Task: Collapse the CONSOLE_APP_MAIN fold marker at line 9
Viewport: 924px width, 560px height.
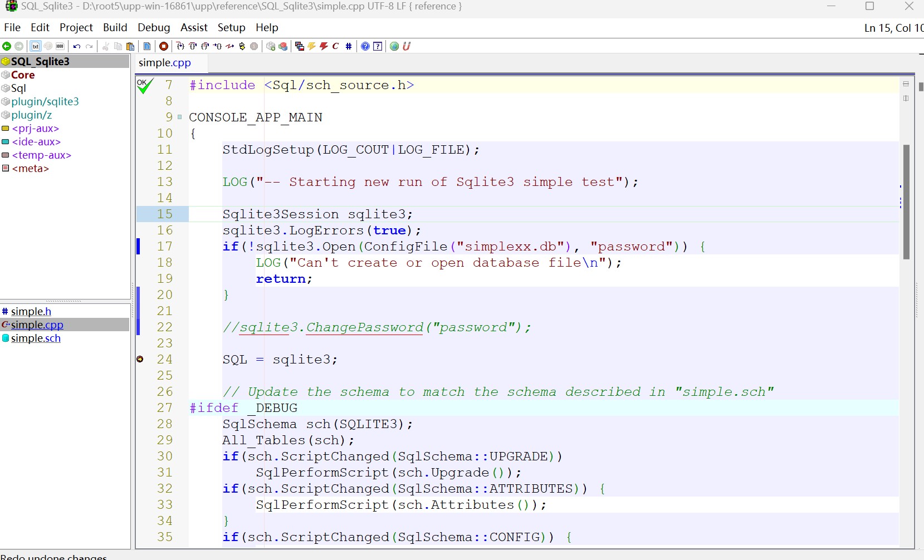Action: [x=180, y=117]
